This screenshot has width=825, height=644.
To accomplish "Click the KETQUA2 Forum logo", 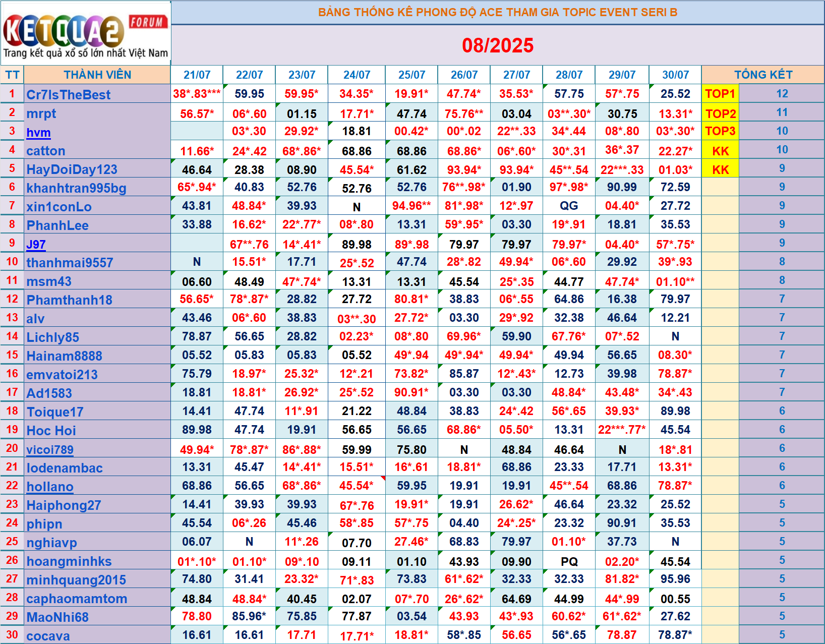I will [85, 34].
